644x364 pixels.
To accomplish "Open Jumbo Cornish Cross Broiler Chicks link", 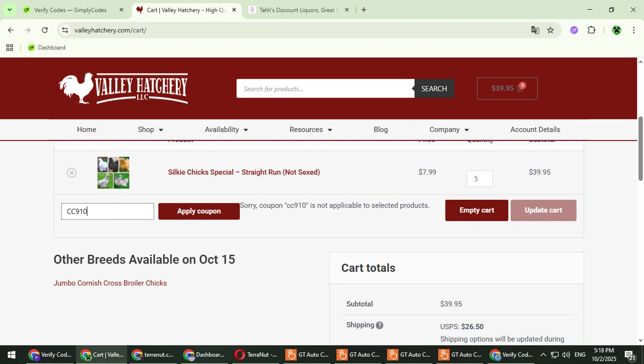I will [x=110, y=283].
